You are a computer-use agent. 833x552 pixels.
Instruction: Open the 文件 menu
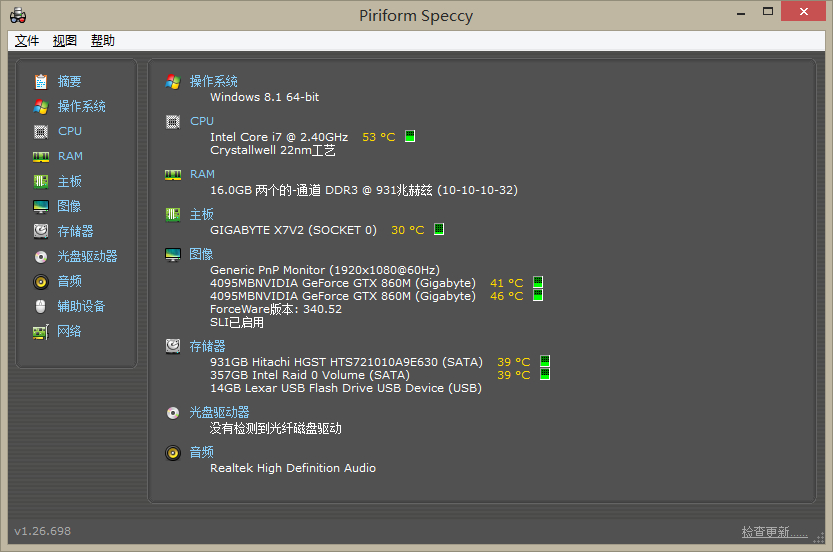tap(27, 41)
